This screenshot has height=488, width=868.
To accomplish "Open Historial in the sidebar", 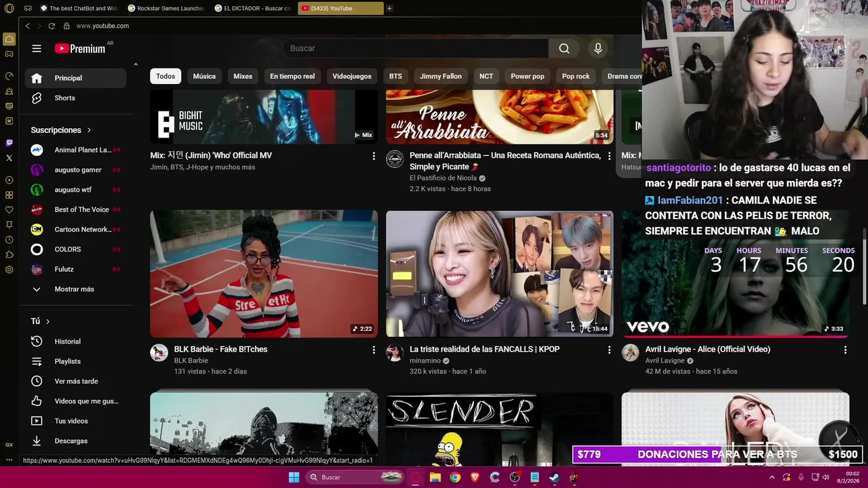I will click(x=76, y=342).
